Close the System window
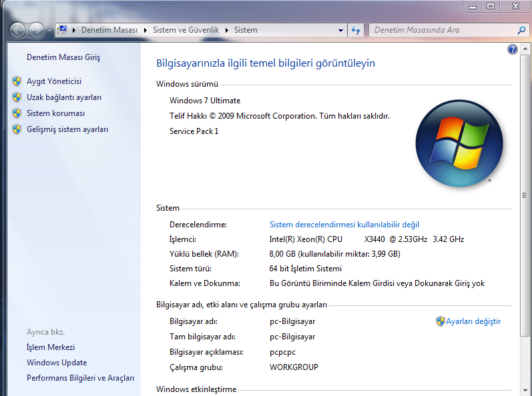Screen dimensions: 532x396 coord(515,6)
